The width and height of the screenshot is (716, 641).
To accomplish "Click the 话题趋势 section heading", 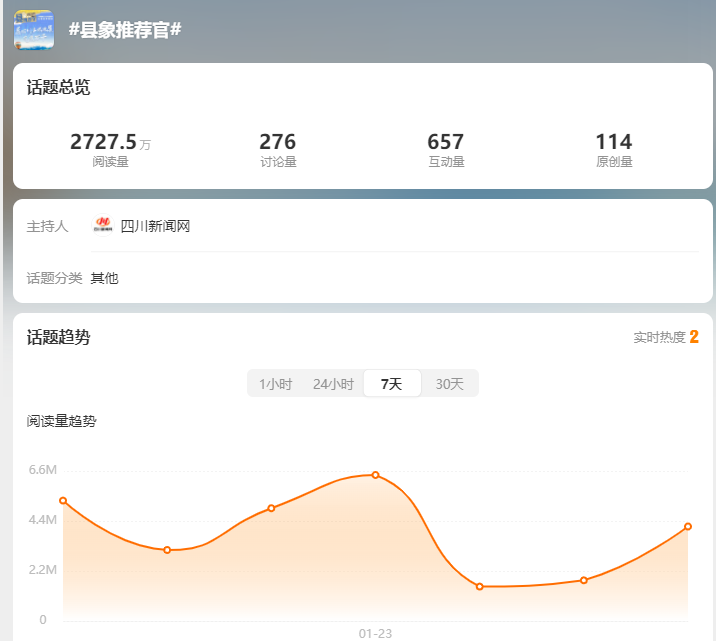I will click(x=58, y=337).
